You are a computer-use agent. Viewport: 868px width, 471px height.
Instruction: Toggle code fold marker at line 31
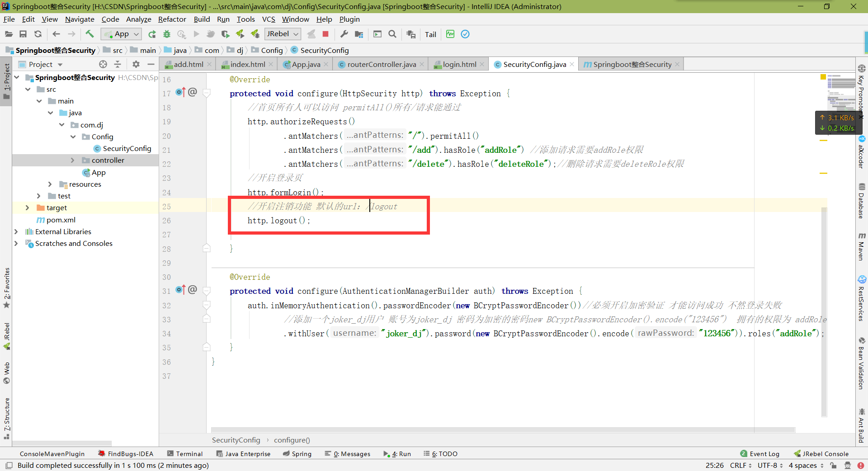[207, 291]
